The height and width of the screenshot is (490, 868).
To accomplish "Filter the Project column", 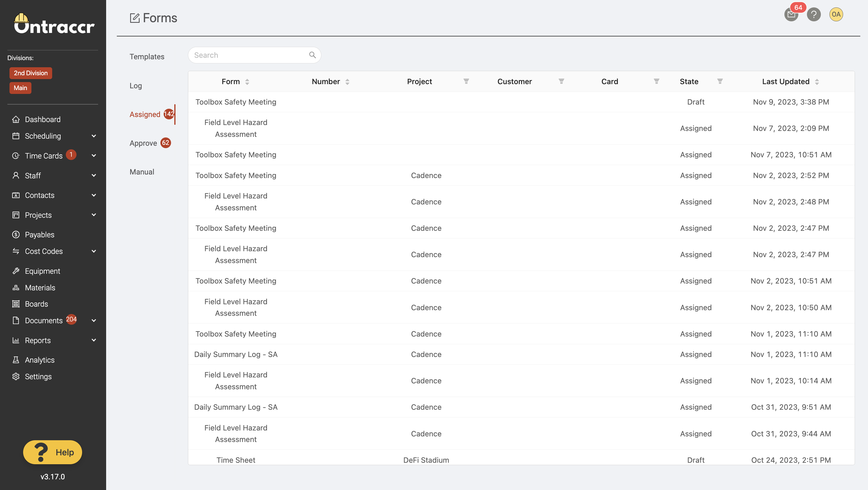I will click(466, 81).
